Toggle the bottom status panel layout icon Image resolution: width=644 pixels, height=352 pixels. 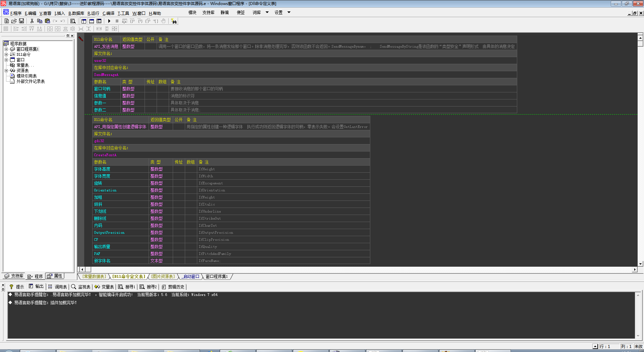coord(92,21)
